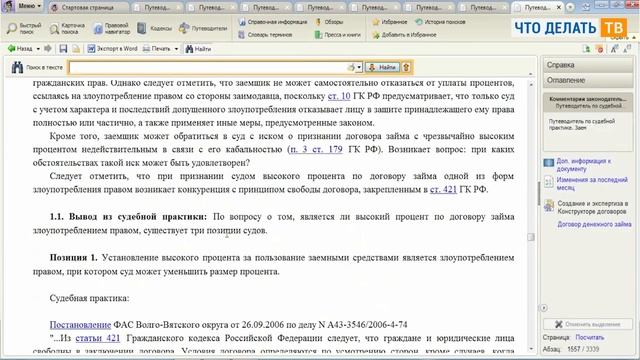Click the up arrow next to the Найти button
The image size is (640, 360).
tap(406, 67)
